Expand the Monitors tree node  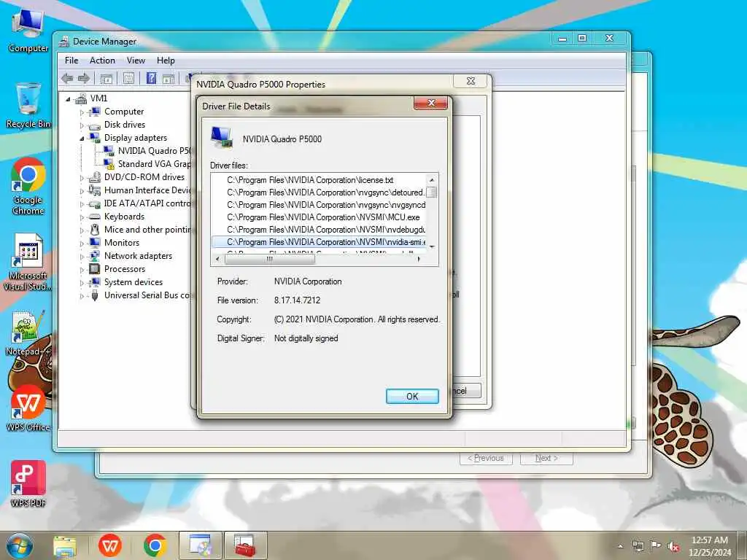point(82,244)
